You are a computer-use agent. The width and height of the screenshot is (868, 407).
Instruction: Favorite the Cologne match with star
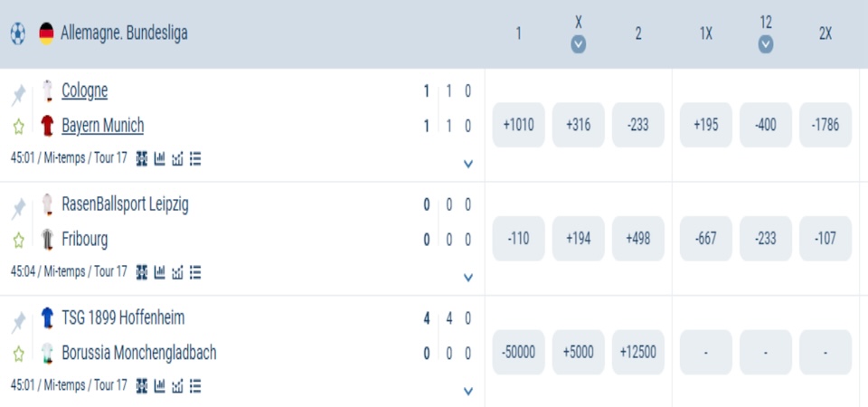[18, 127]
